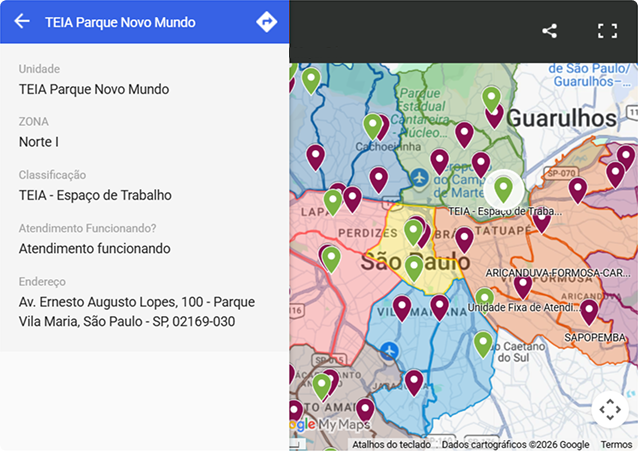Click the back arrow in the header
The height and width of the screenshot is (451, 638).
pyautogui.click(x=22, y=21)
